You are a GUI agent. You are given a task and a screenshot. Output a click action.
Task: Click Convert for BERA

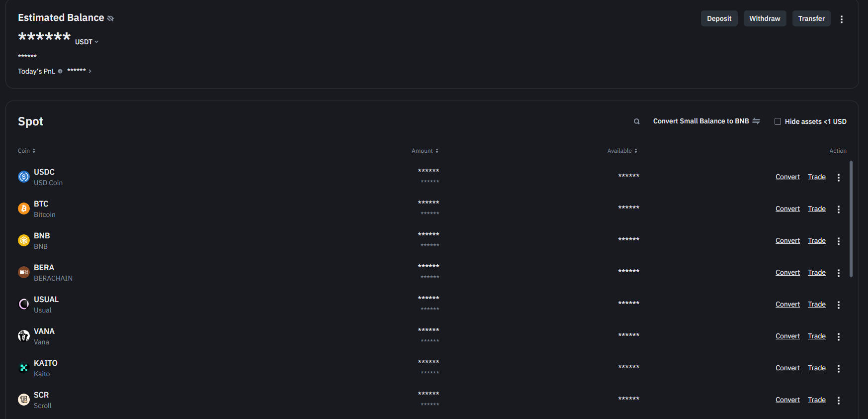pyautogui.click(x=787, y=272)
